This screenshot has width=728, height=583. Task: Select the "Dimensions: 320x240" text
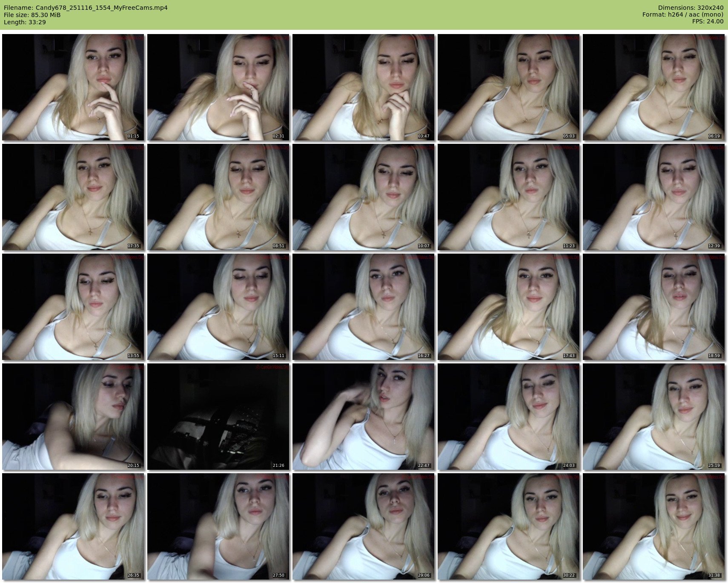click(x=691, y=8)
